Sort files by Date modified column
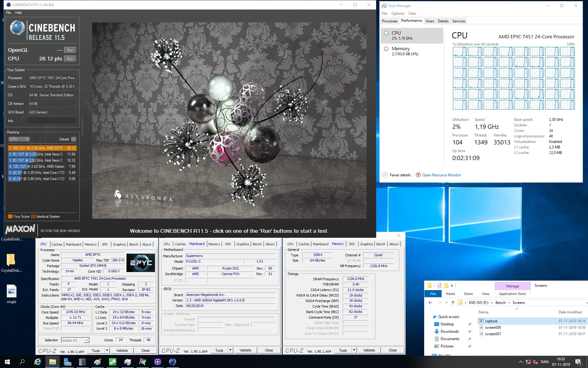The height and width of the screenshot is (368, 588). pos(570,312)
